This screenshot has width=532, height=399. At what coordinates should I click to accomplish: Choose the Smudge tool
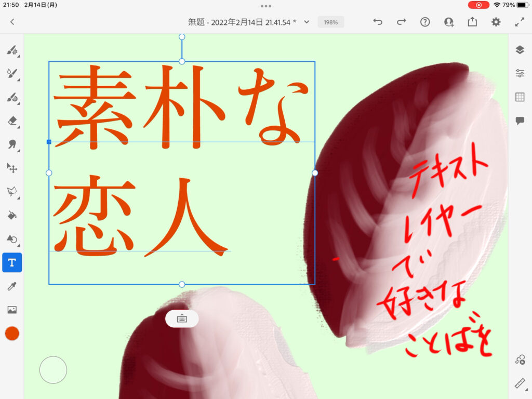12,144
